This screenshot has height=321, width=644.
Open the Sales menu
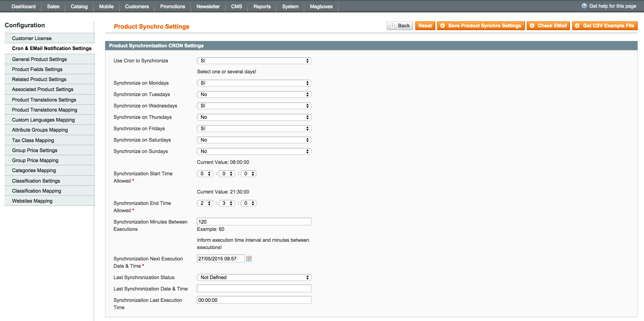click(53, 6)
